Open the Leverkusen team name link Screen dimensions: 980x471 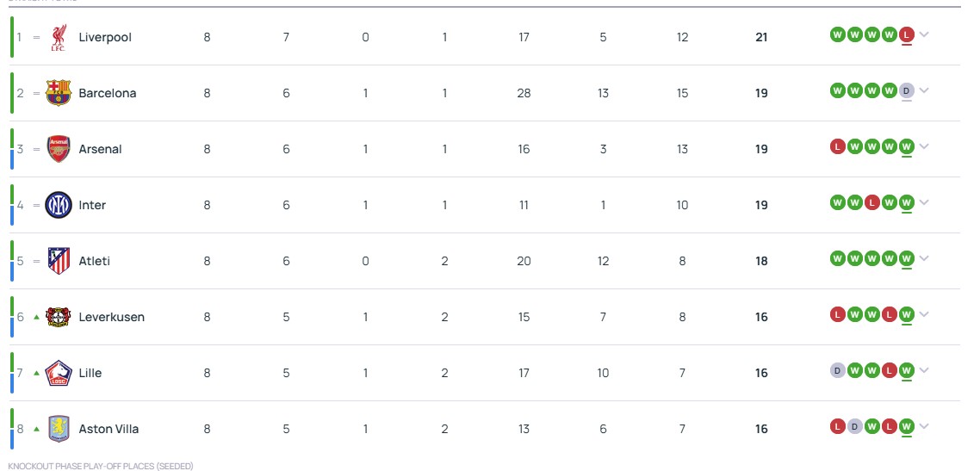(111, 317)
